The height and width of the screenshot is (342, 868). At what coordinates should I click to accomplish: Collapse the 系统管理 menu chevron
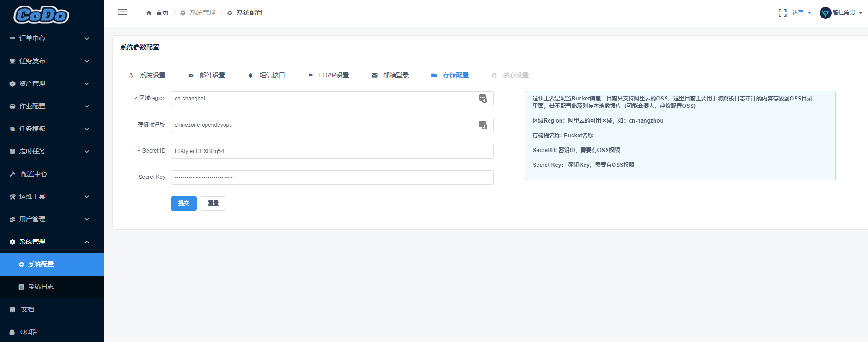pos(87,242)
